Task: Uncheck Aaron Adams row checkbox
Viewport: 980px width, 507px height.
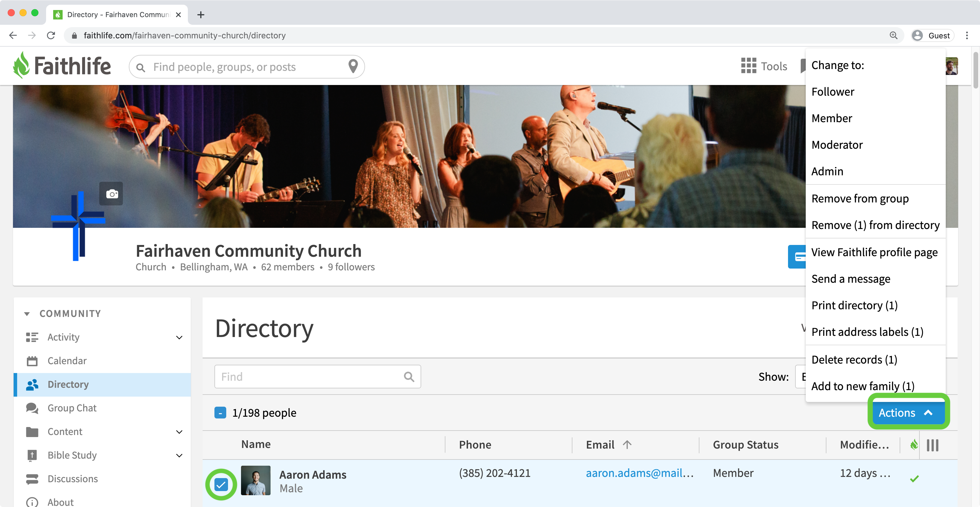Action: click(x=221, y=484)
